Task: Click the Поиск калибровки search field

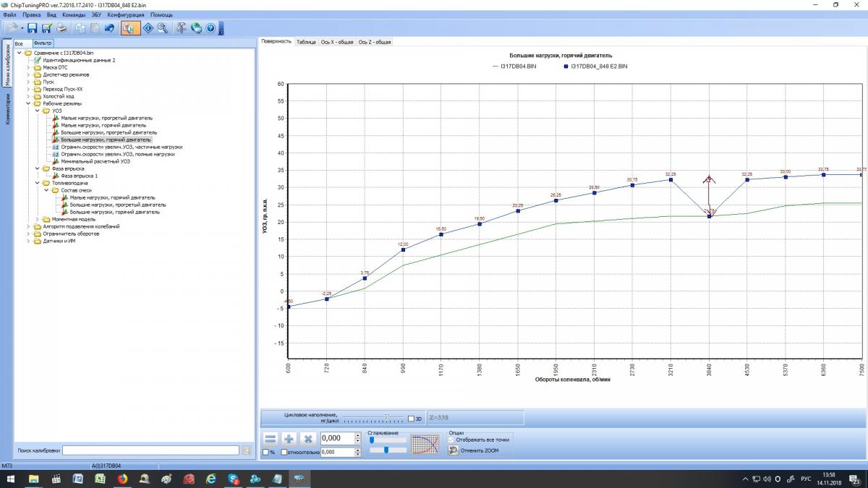Action: click(150, 450)
